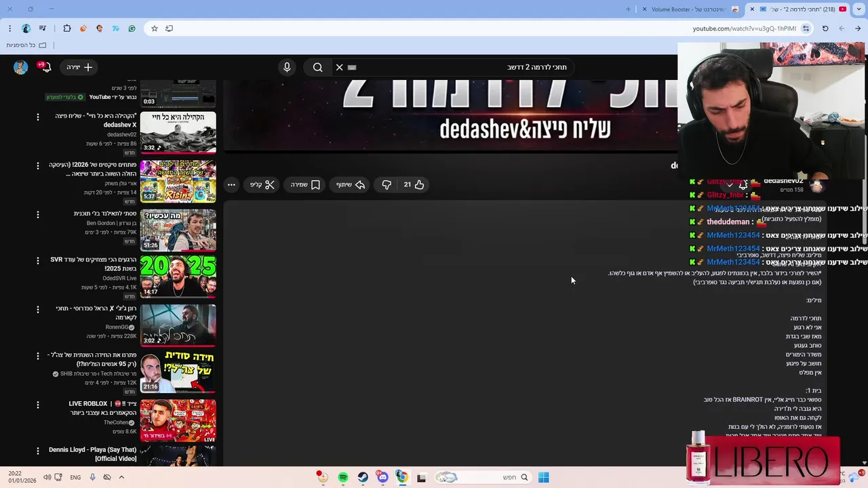868x488 pixels.
Task: Open Discord from the taskbar
Action: 382,477
